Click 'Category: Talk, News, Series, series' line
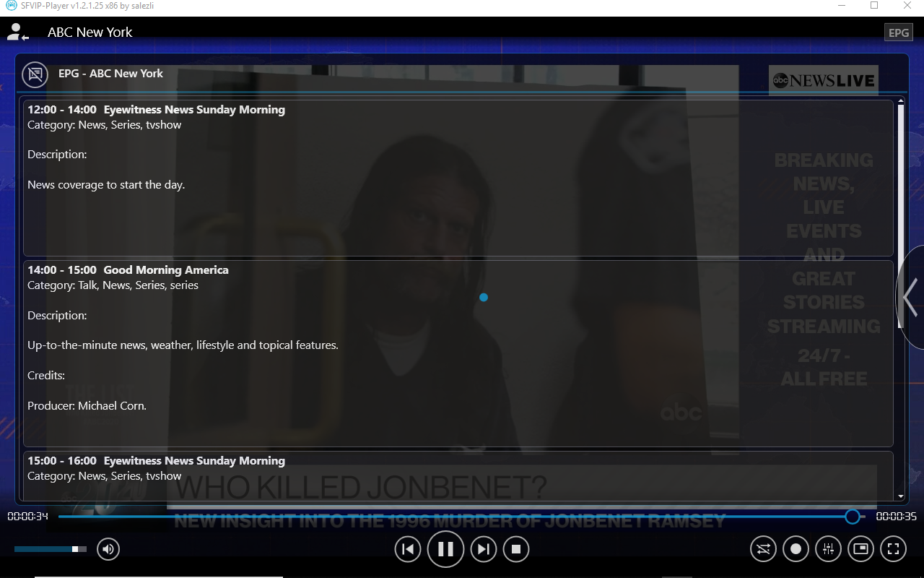The height and width of the screenshot is (578, 924). (x=113, y=285)
